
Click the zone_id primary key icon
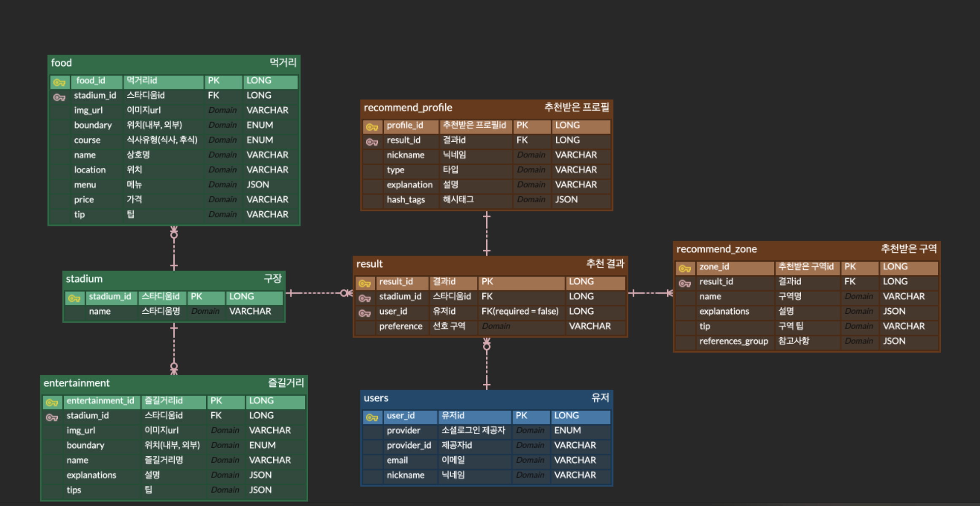(684, 268)
